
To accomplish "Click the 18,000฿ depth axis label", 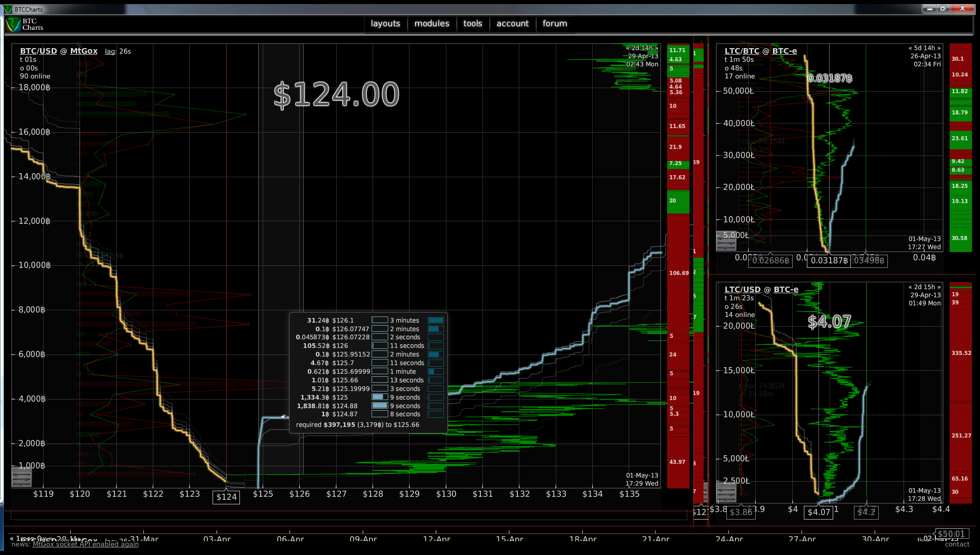I will (34, 87).
